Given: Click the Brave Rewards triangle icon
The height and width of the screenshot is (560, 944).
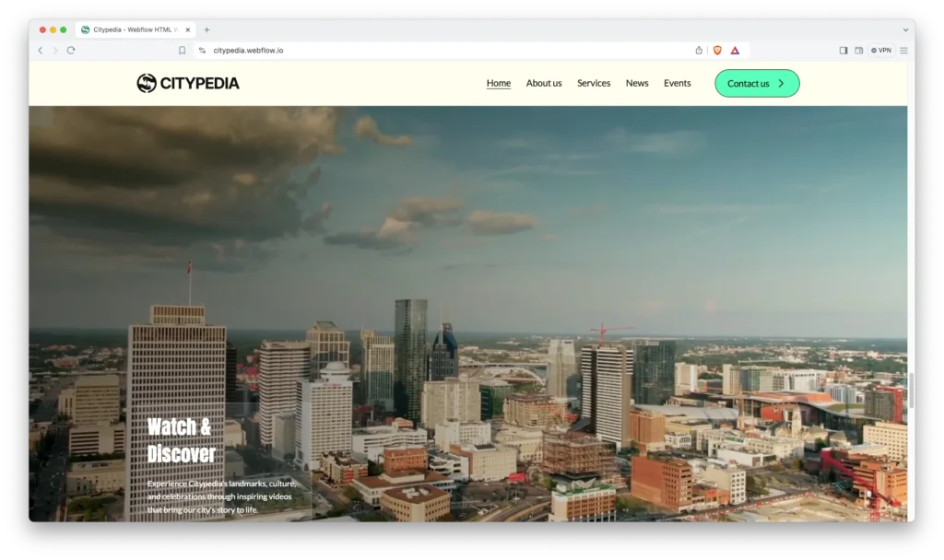Looking at the screenshot, I should click(735, 51).
